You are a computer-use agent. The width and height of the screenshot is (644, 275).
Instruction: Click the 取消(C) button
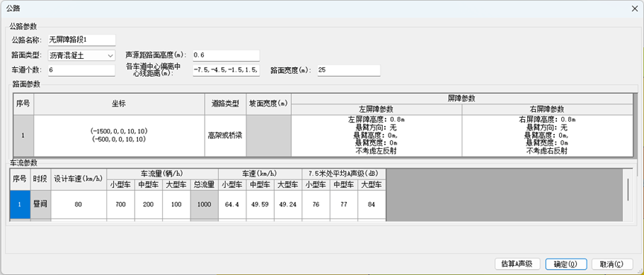(x=611, y=264)
